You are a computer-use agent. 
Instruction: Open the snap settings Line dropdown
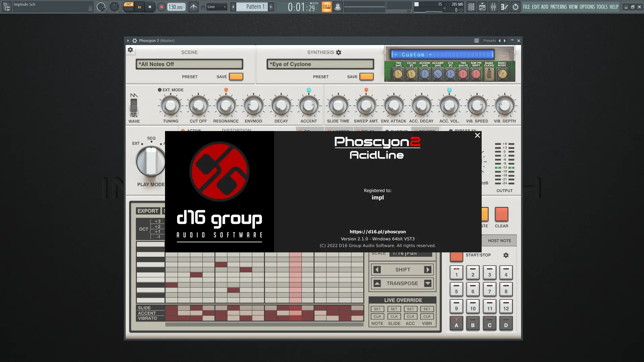pos(216,7)
